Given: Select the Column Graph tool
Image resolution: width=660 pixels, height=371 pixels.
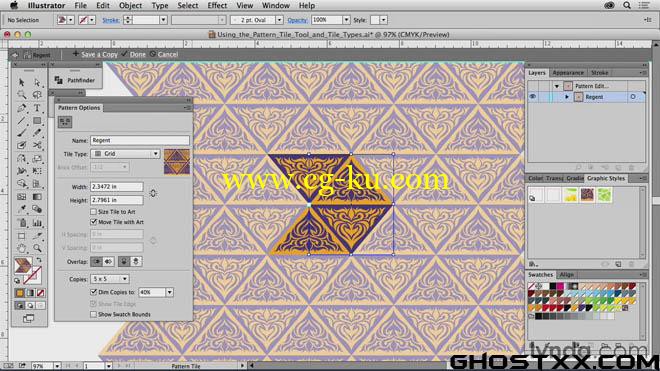Looking at the screenshot, I should (37, 222).
